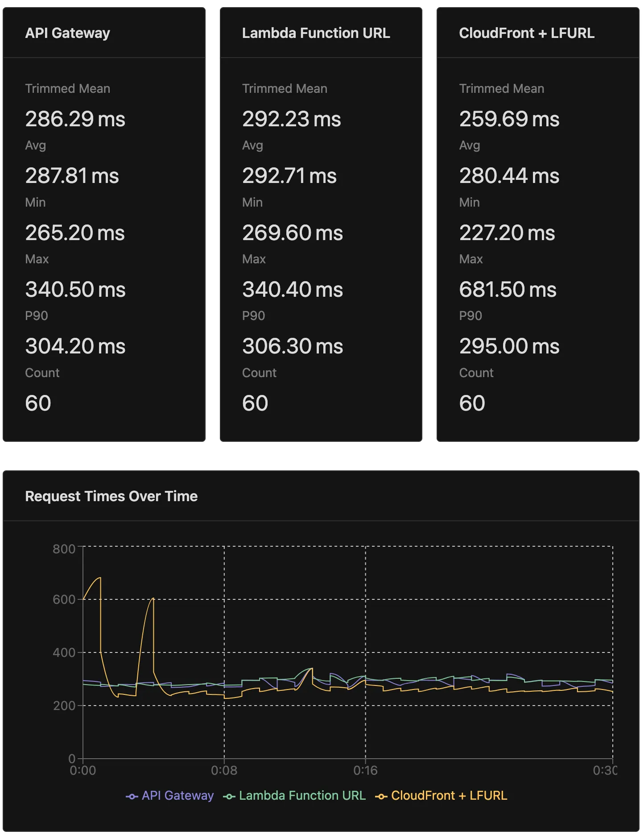Click the 227.20 ms minimum value

[507, 233]
